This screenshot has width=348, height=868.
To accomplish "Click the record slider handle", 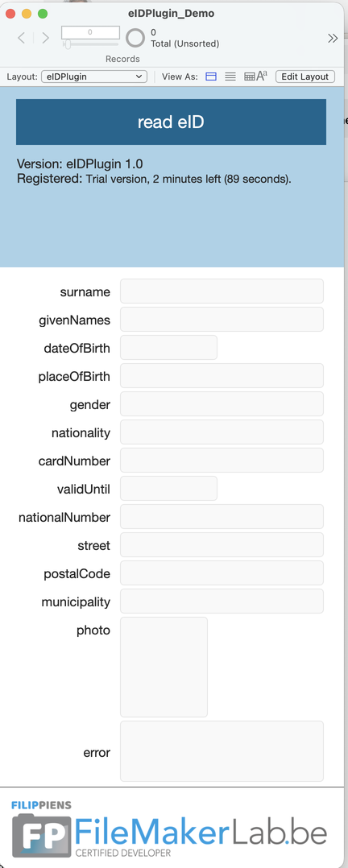I will [68, 44].
